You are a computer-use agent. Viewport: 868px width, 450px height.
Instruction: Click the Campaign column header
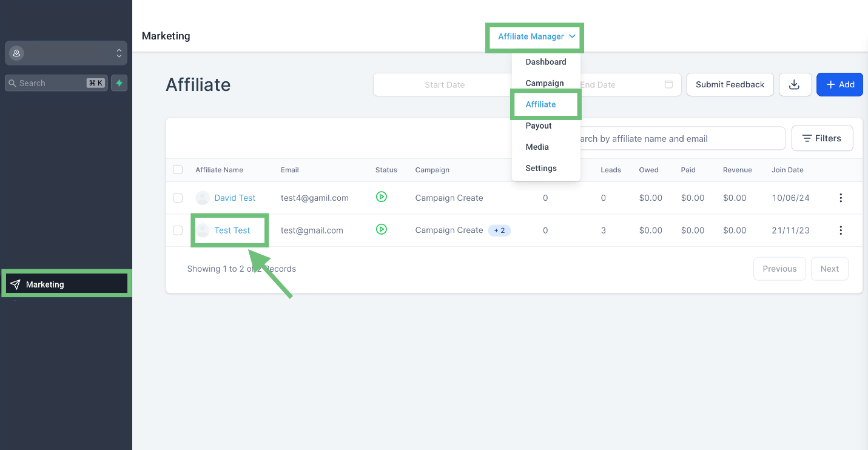pos(432,170)
